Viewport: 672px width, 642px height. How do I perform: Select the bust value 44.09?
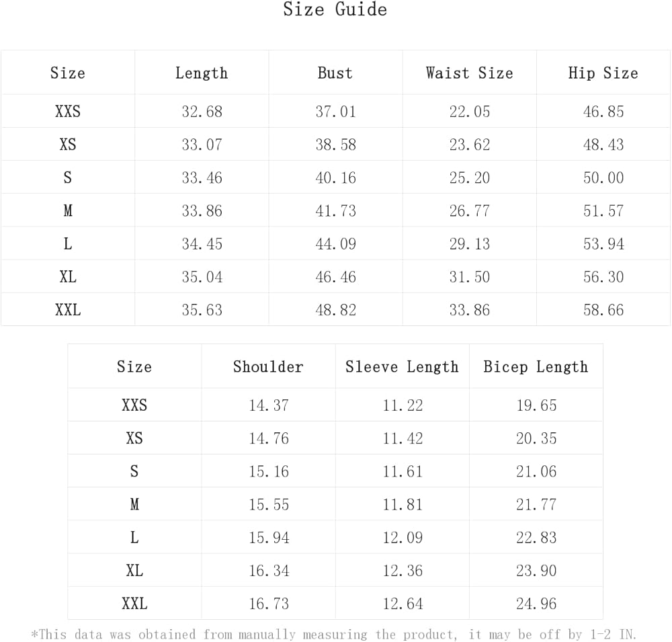[x=335, y=244]
